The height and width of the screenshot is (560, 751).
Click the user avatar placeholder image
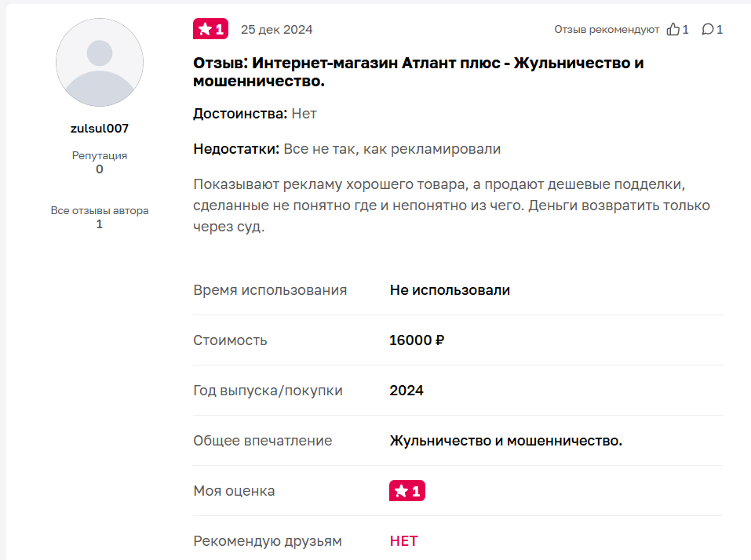click(100, 63)
